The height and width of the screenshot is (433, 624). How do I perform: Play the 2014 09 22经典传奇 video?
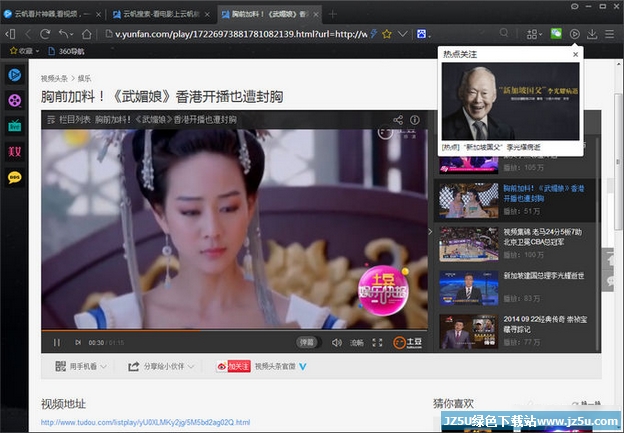point(516,331)
